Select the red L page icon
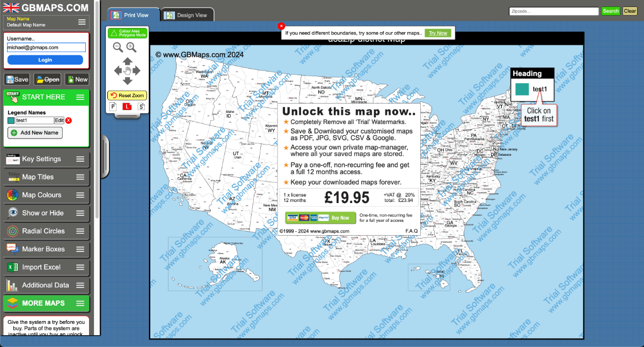644x347 pixels. click(x=127, y=107)
